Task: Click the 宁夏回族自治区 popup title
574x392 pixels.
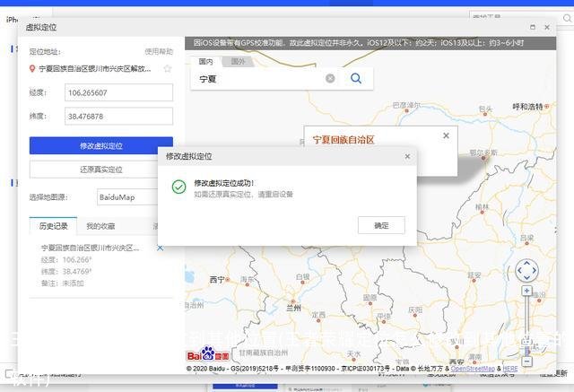Action: tap(344, 139)
